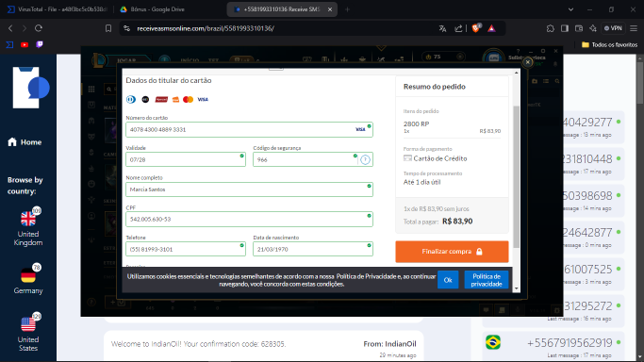This screenshot has height=362, width=644.
Task: Accept cookies with the Ok button
Action: pyautogui.click(x=448, y=280)
